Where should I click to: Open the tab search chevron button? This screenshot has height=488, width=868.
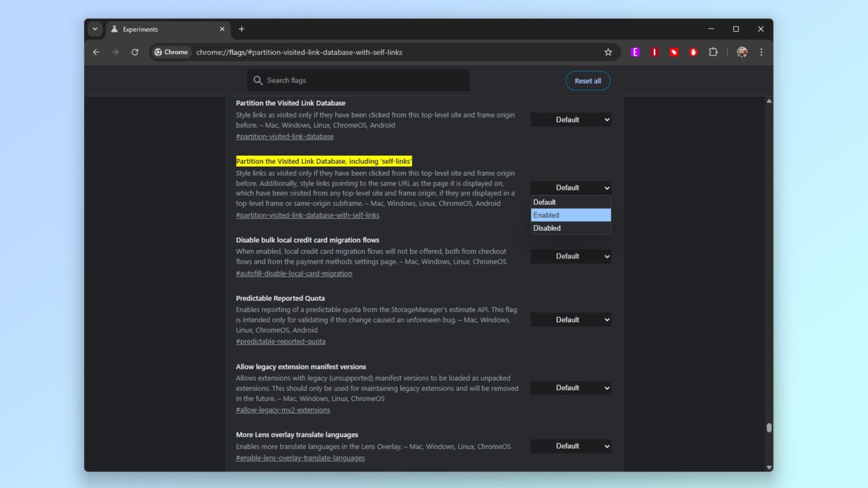pos(95,29)
